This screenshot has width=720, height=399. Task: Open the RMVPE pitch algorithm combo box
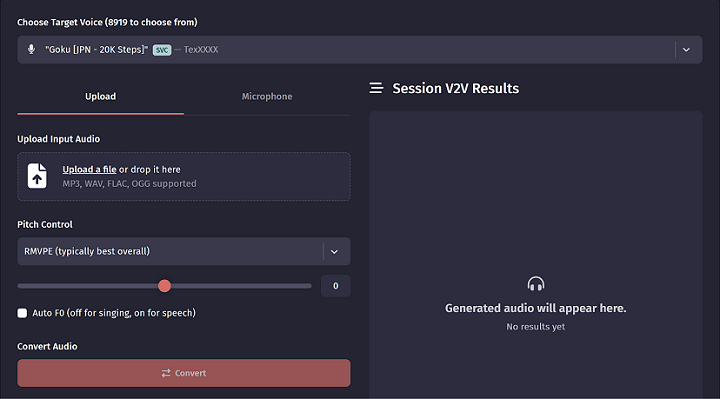[184, 251]
